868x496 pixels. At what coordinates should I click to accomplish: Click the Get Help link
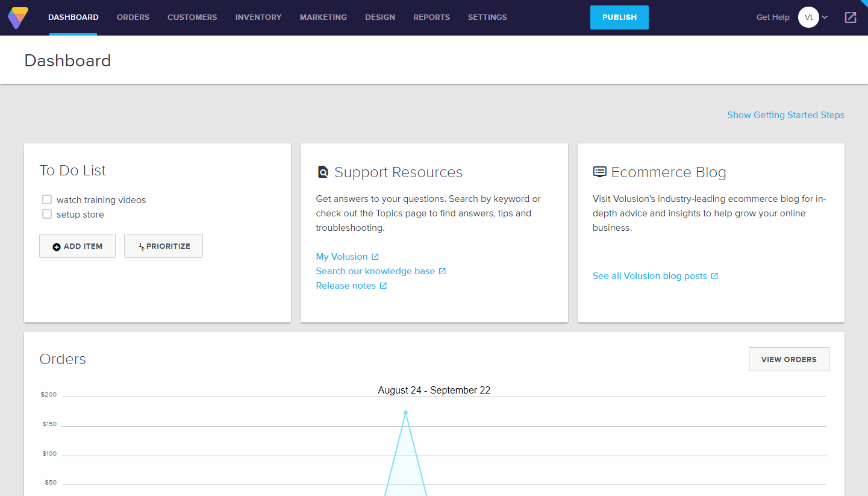(773, 17)
